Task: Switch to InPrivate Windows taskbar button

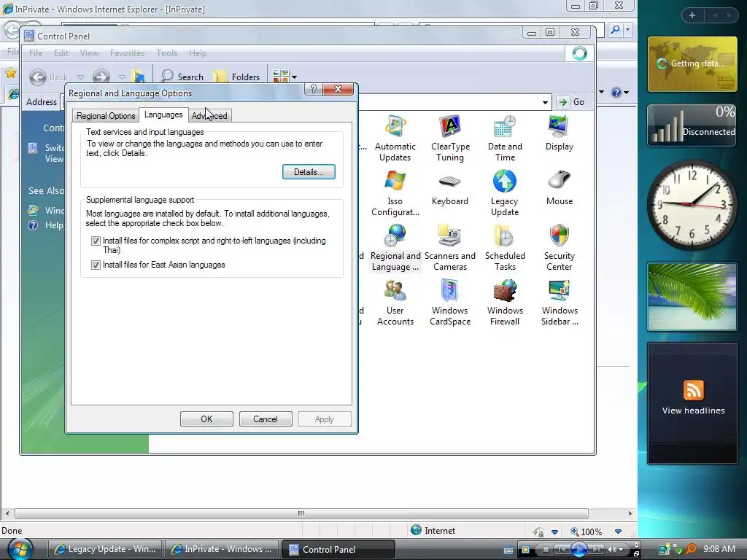Action: 222,549
